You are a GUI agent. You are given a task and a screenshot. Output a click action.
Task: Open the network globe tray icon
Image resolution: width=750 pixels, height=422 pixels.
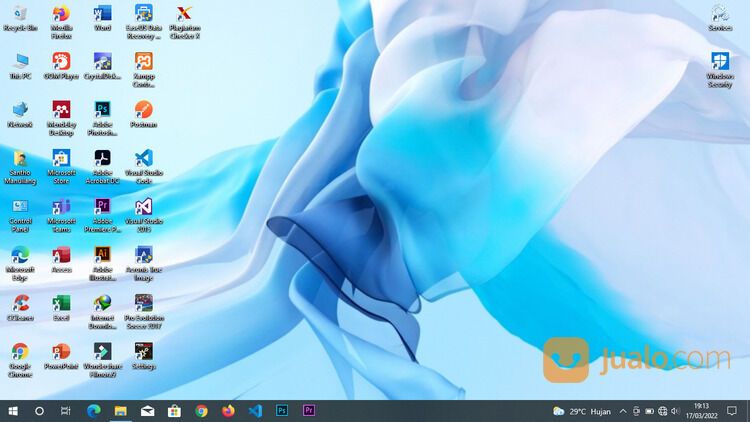pos(662,411)
